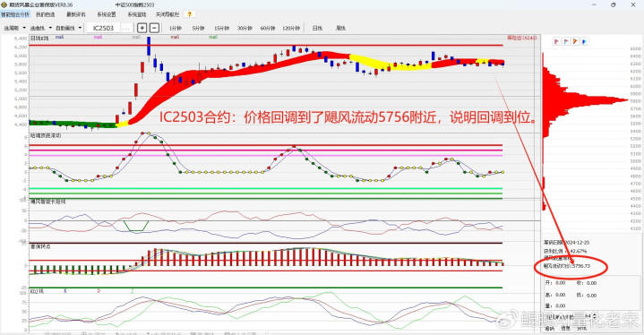Switch chart to 日线 daily timeframe

coord(317,28)
